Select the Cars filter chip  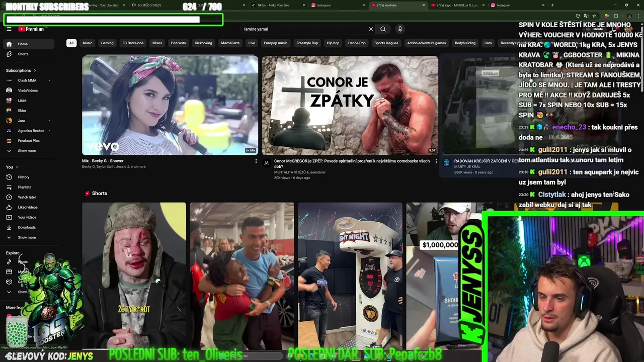pyautogui.click(x=488, y=43)
